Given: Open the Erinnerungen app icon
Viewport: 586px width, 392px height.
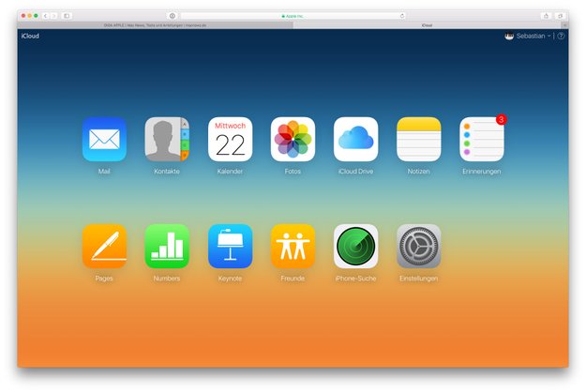Looking at the screenshot, I should tap(482, 139).
